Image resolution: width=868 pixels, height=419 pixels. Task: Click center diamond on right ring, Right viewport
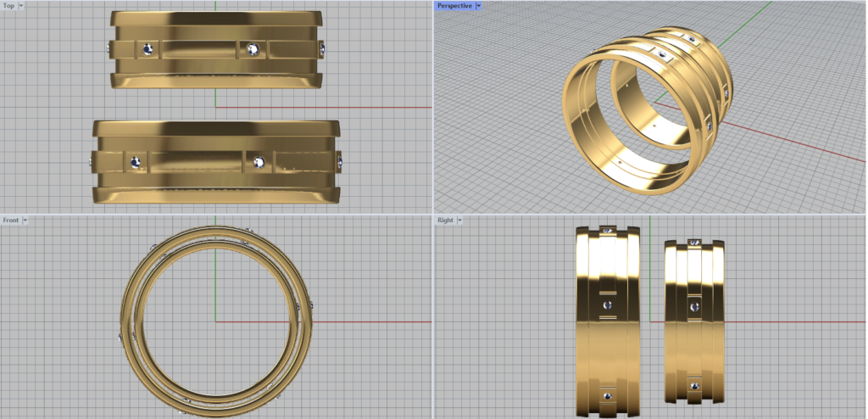(694, 304)
